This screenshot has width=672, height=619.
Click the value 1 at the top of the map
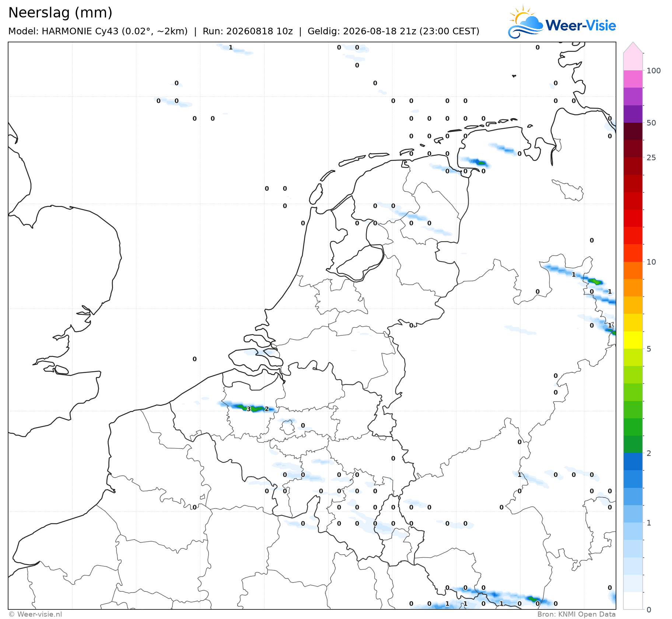pyautogui.click(x=231, y=48)
